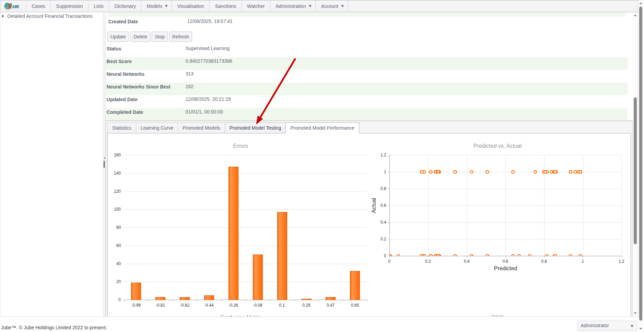This screenshot has height=332, width=644.
Task: Click the Neural Networks Since Best value 182
Action: (x=189, y=86)
